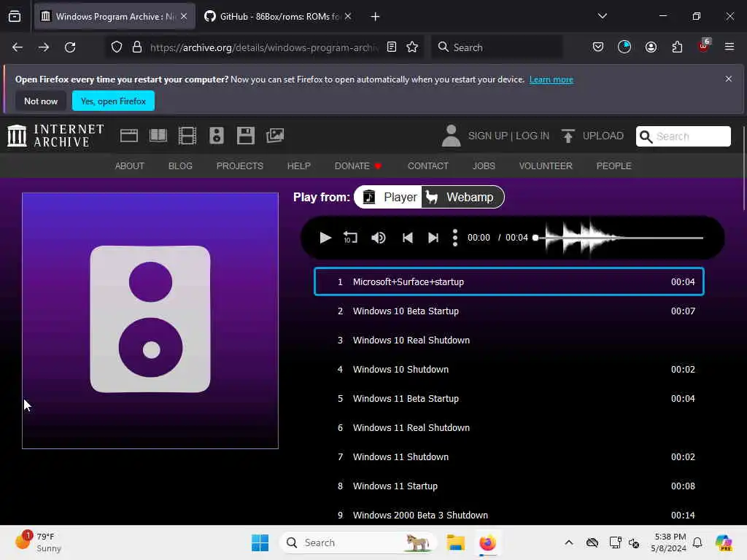Open the CONTACT menu item

point(427,166)
